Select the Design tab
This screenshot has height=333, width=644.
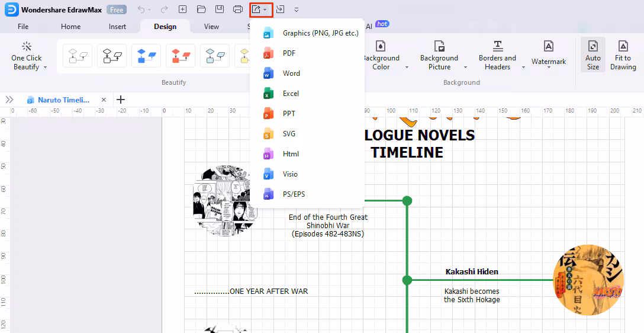165,26
